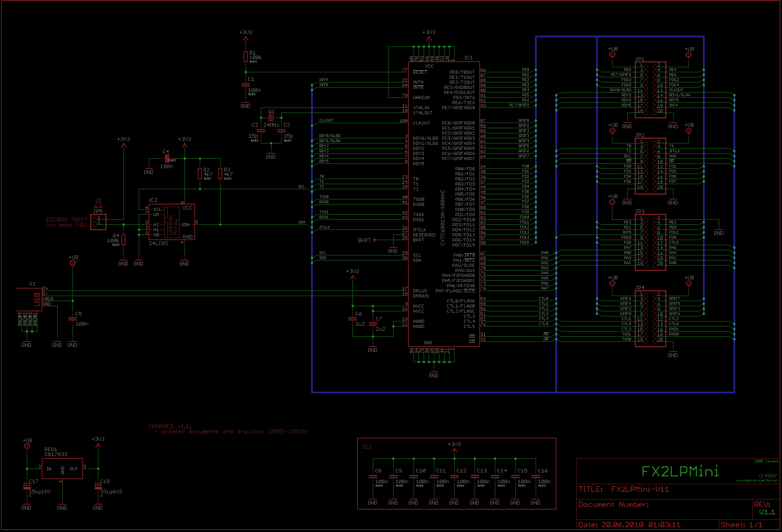Click the J1 label above JP5
The image size is (782, 532).
tap(98, 200)
